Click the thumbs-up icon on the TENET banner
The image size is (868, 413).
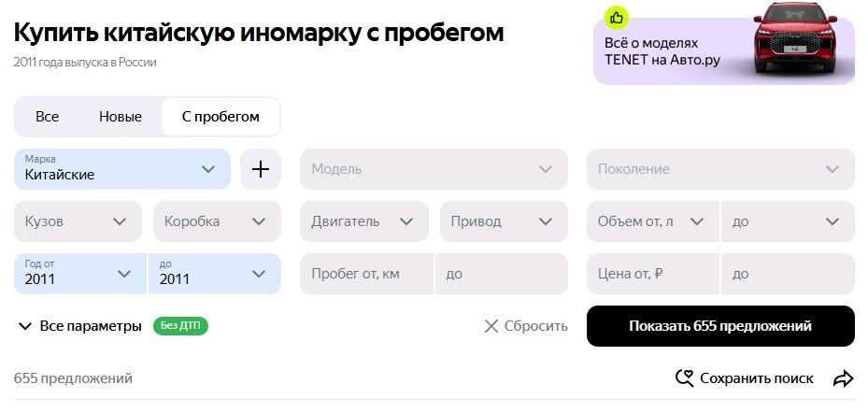point(617,17)
